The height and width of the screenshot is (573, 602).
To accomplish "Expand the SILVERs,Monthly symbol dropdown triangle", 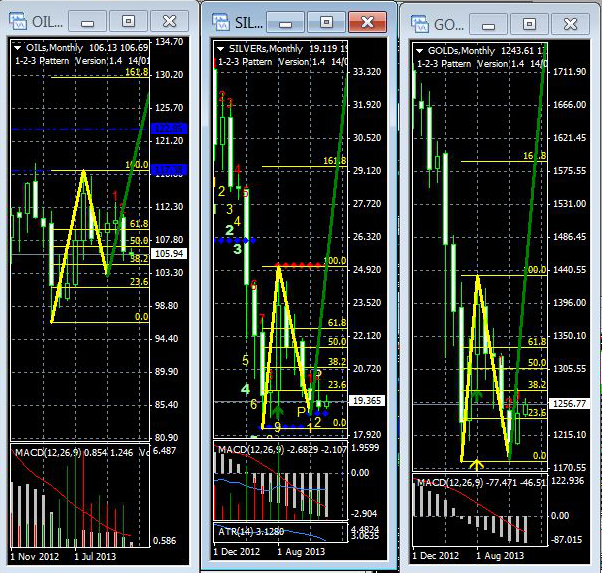I will [220, 49].
